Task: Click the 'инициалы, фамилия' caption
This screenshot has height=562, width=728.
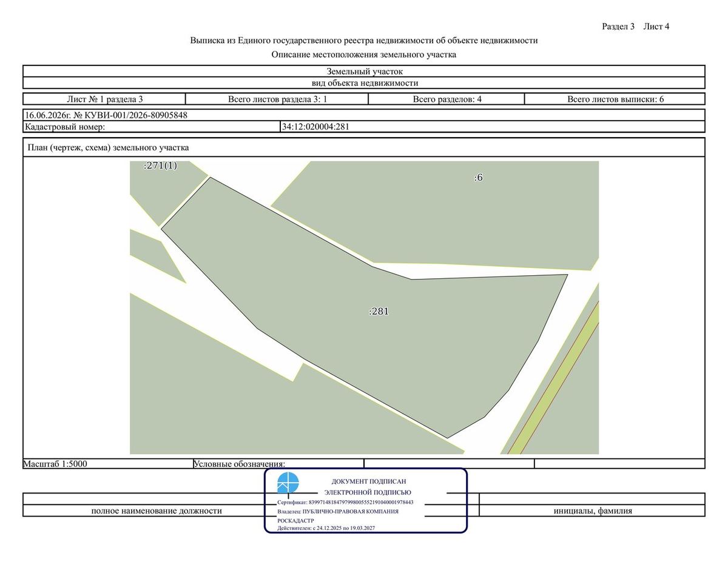Action: (x=593, y=510)
